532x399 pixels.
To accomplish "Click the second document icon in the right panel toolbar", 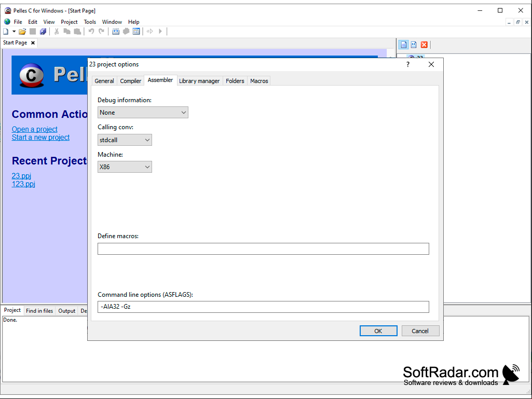I will click(414, 45).
